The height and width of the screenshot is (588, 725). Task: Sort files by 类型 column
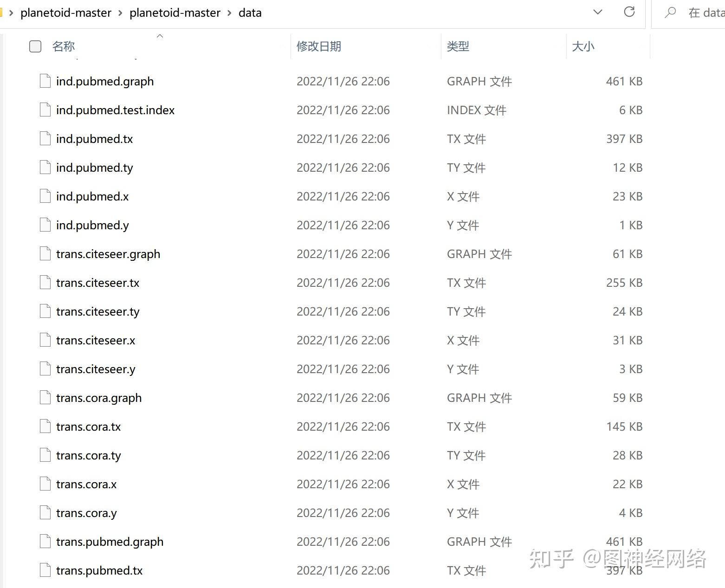[458, 46]
